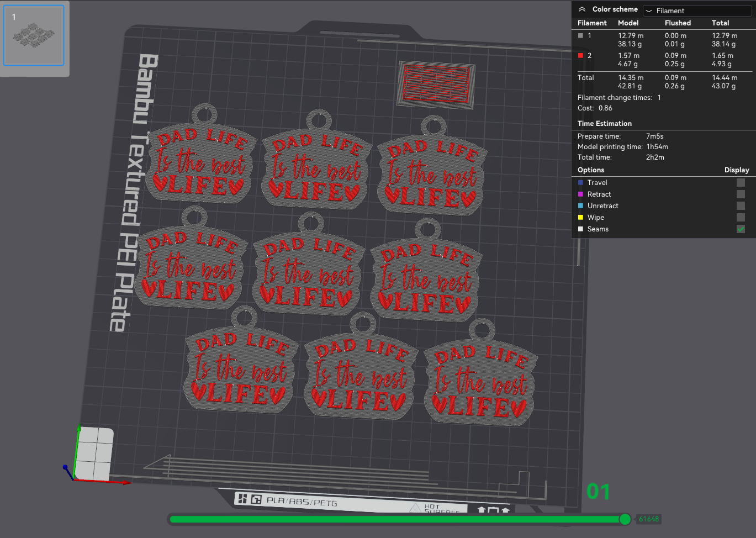Screen dimensions: 756x538
Task: Click the Seams option label
Action: pos(598,229)
